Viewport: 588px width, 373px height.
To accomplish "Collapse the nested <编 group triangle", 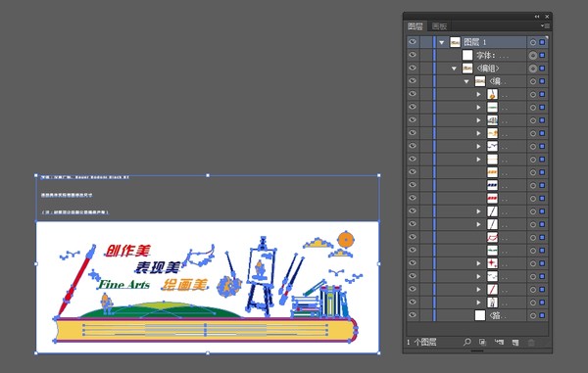I will tap(466, 81).
